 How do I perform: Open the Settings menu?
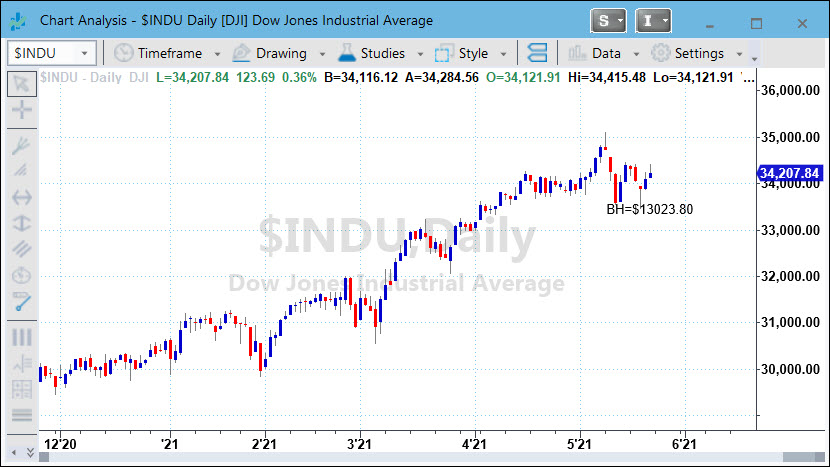pos(699,53)
